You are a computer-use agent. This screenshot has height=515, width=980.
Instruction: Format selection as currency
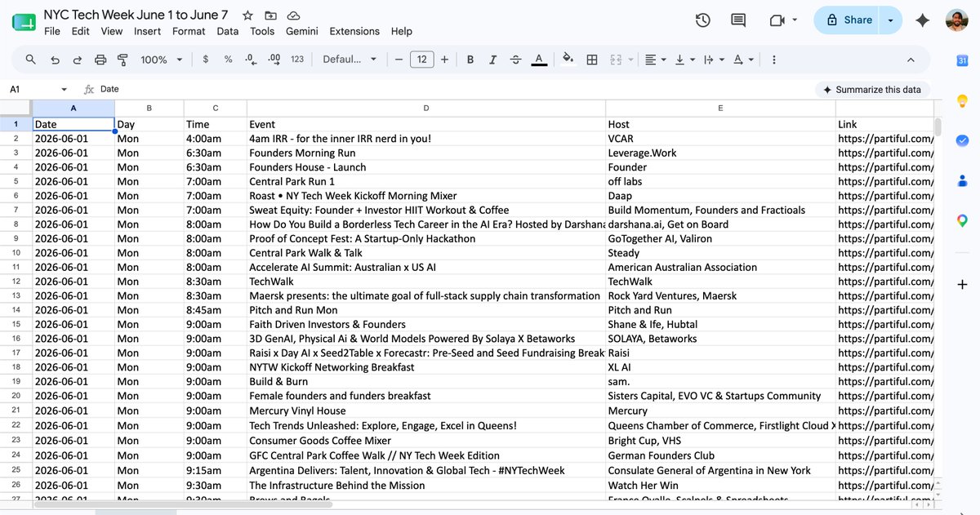[205, 60]
